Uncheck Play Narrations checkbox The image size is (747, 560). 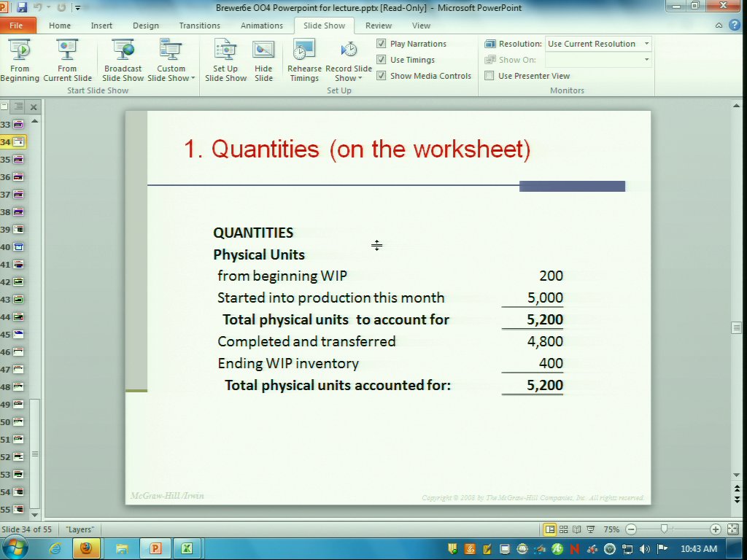coord(382,44)
